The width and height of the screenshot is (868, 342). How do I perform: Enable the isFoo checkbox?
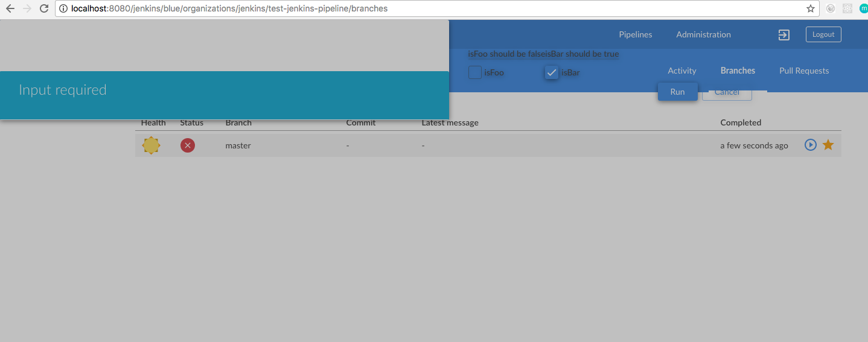(475, 72)
